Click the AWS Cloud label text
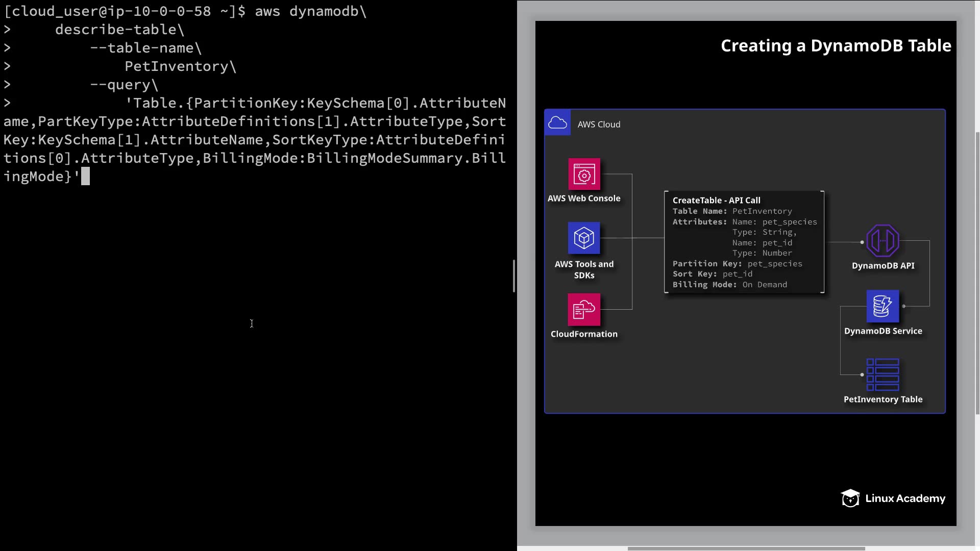The width and height of the screenshot is (980, 551). coord(599,124)
